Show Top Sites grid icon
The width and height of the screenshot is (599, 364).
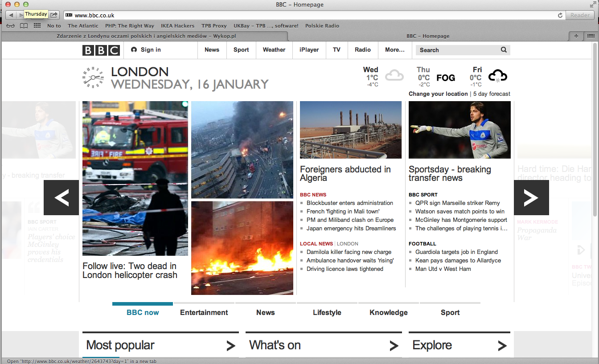pyautogui.click(x=37, y=26)
